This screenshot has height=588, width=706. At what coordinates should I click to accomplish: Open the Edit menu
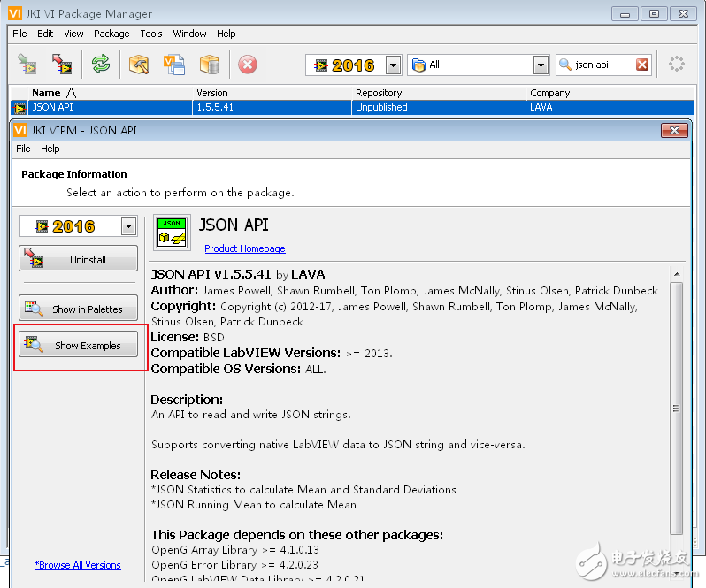(45, 34)
